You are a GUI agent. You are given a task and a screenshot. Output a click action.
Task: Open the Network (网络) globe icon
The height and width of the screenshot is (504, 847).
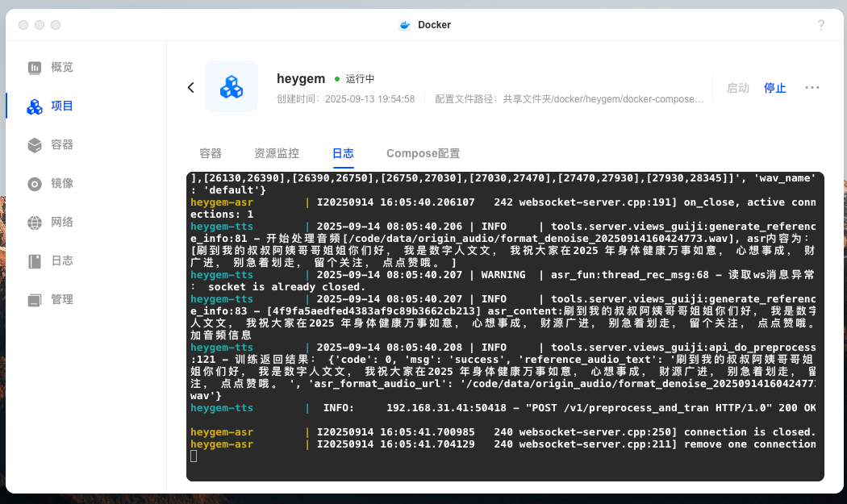[35, 223]
